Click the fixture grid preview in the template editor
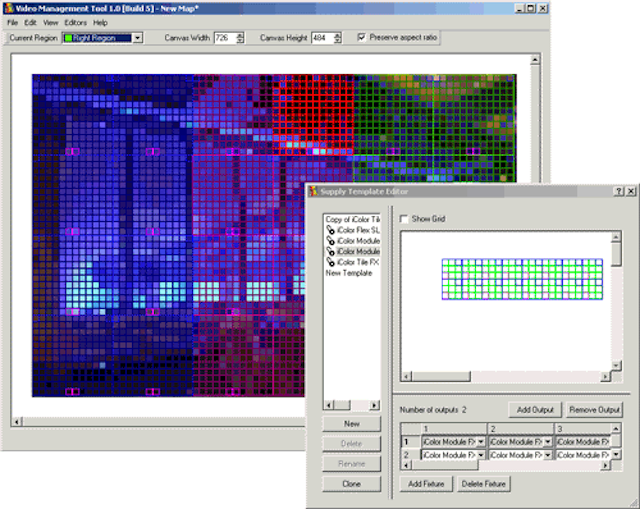640x509 pixels. pyautogui.click(x=522, y=279)
